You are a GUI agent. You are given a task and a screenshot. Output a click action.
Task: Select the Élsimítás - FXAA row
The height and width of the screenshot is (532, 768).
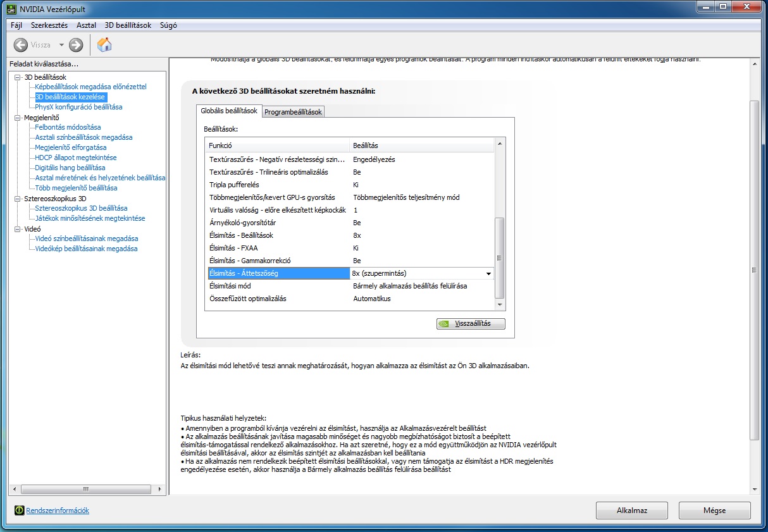[350, 248]
